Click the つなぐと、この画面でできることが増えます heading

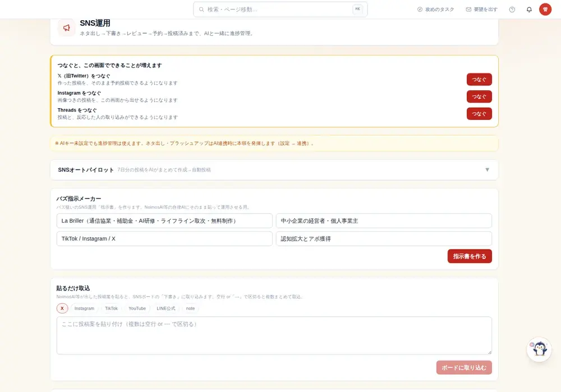click(109, 66)
